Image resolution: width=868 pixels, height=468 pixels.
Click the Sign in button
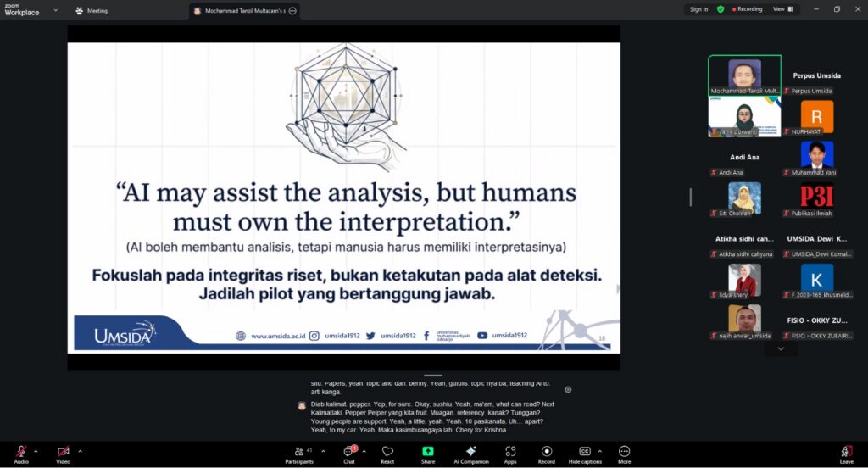tap(698, 9)
